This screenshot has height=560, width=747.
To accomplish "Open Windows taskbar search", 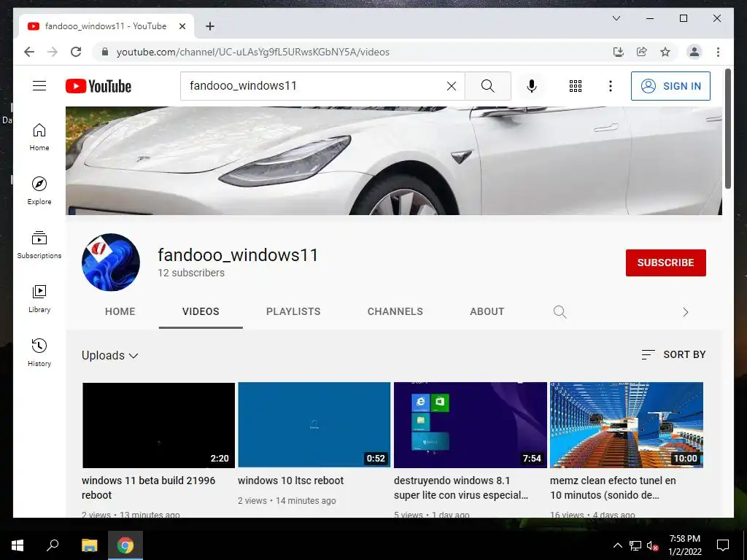I will (53, 545).
